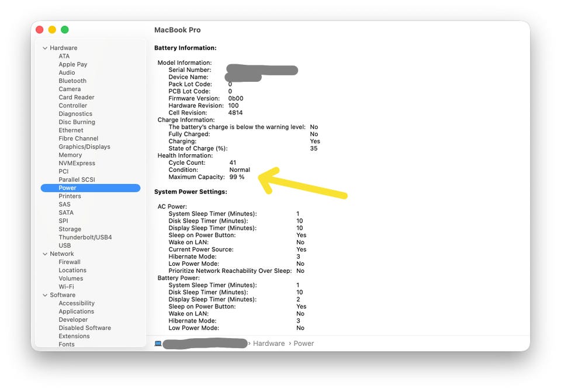Screen dimensions: 561x392
Task: Click the green zoom window button
Action: point(65,30)
